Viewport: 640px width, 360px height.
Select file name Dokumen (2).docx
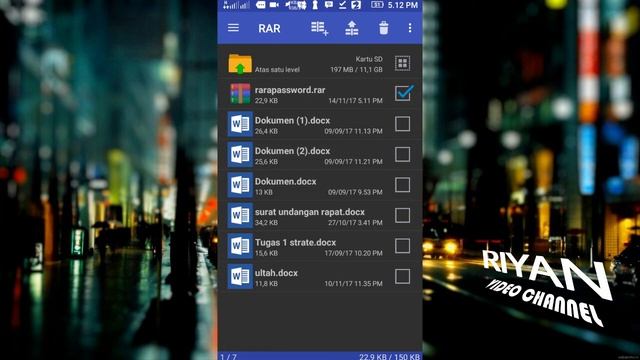click(x=292, y=151)
